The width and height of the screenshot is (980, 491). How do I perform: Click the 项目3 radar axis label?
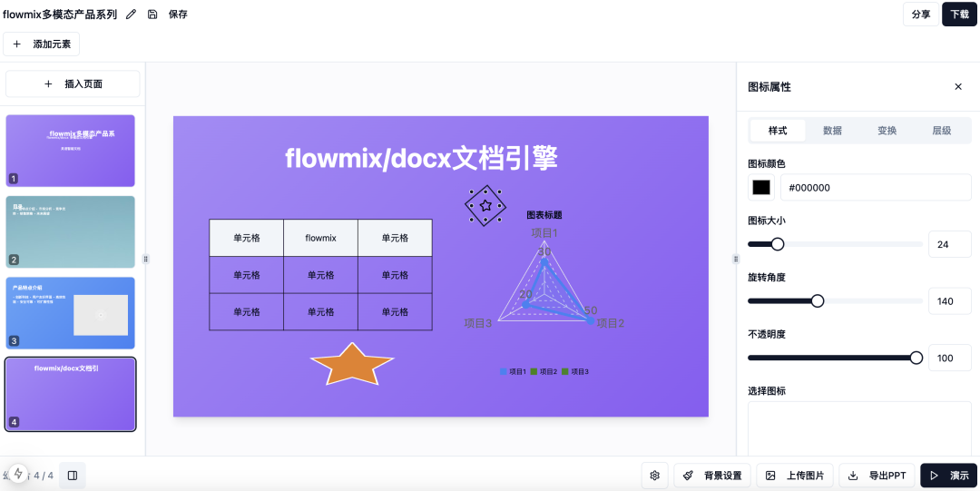478,323
